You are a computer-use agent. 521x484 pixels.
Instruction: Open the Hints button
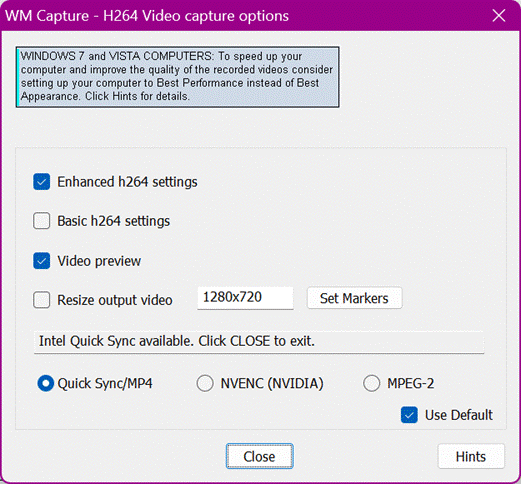[471, 456]
